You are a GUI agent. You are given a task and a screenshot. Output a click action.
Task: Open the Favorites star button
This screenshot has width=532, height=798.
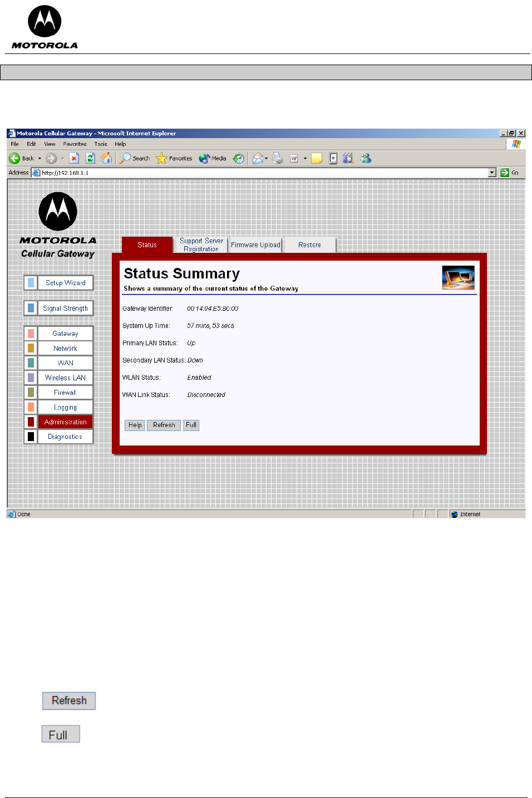coord(174,158)
